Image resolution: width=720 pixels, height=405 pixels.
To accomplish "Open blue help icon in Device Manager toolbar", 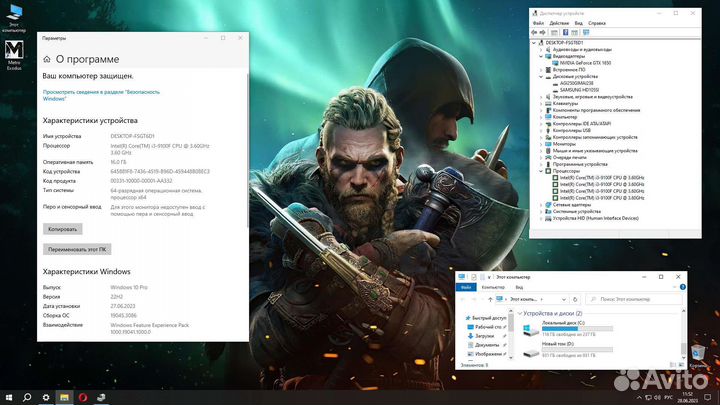I will pos(565,33).
